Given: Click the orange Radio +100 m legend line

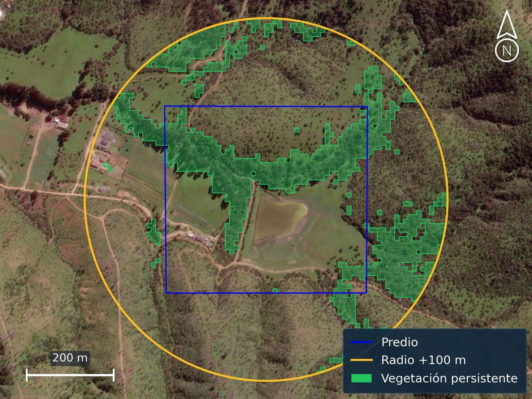Looking at the screenshot, I should point(361,360).
